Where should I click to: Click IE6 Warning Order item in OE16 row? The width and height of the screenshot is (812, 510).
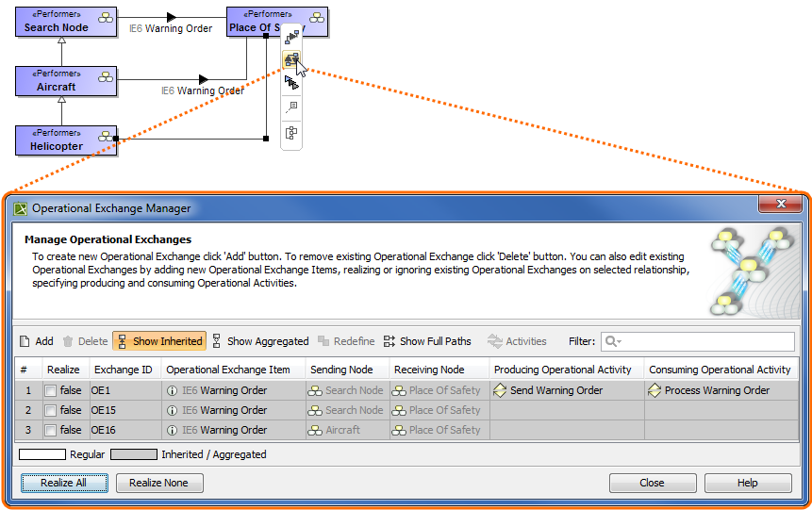(233, 430)
